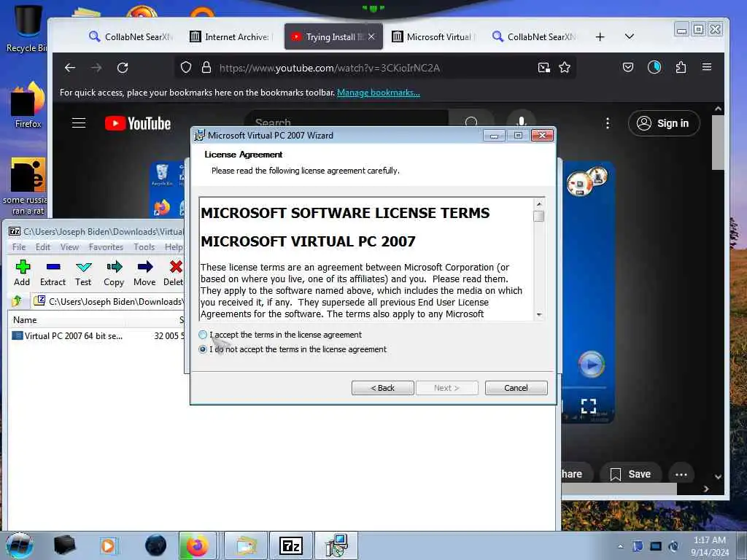The width and height of the screenshot is (747, 560).
Task: Expand the list all tabs chevron
Action: click(x=630, y=36)
